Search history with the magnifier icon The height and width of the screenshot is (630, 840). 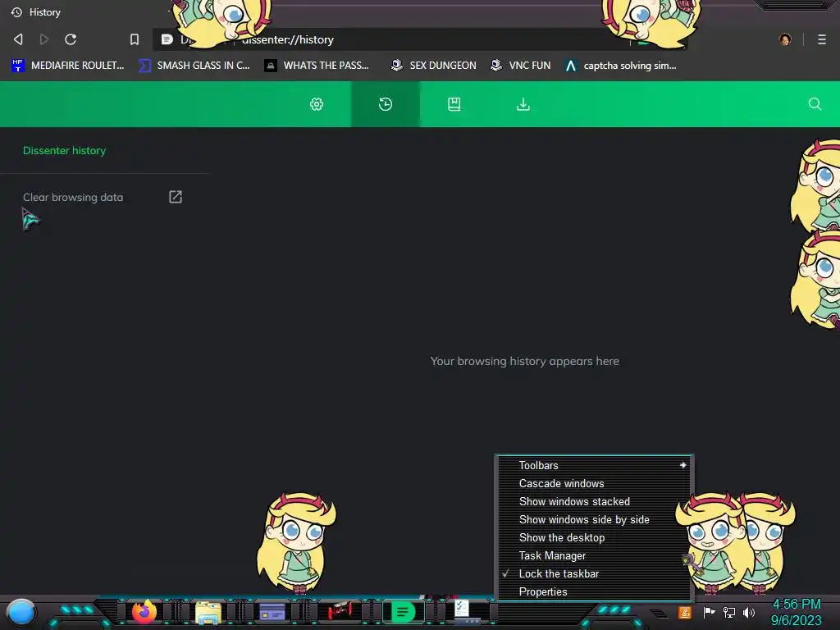(x=815, y=104)
